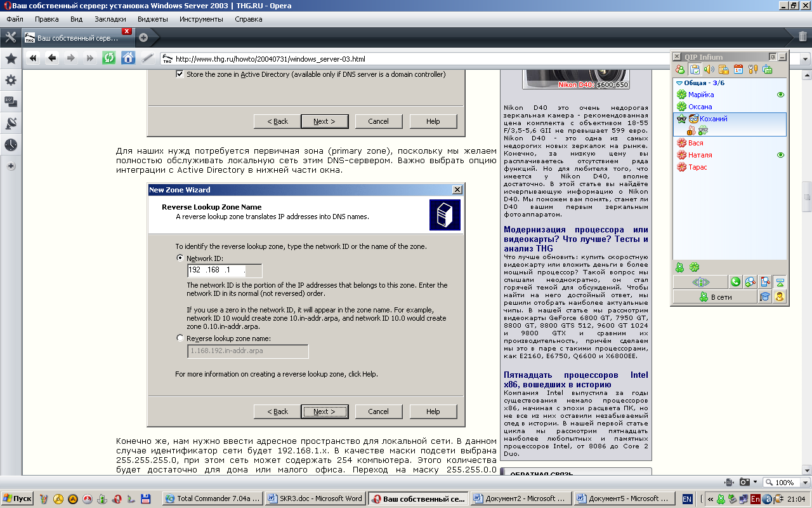Open the QIP status menu В сети
The width and height of the screenshot is (812, 508).
click(714, 297)
